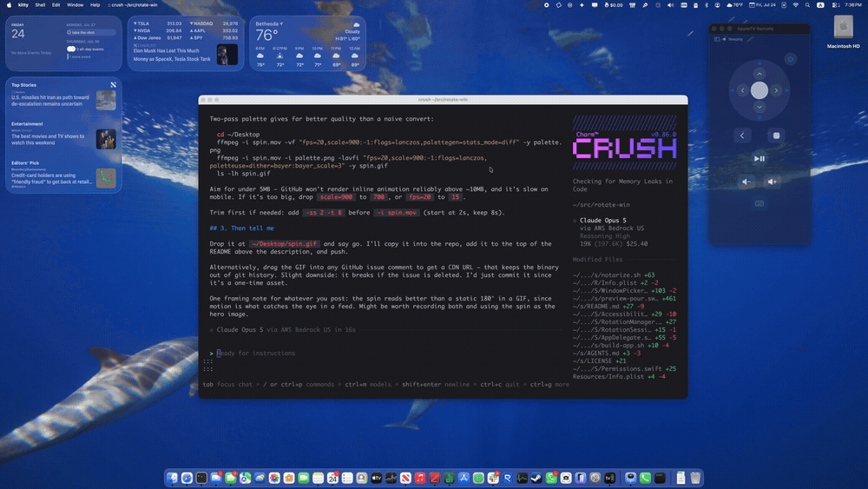This screenshot has height=489, width=868.
Task: Click modified file preview-pour.sw… +461
Action: click(624, 299)
